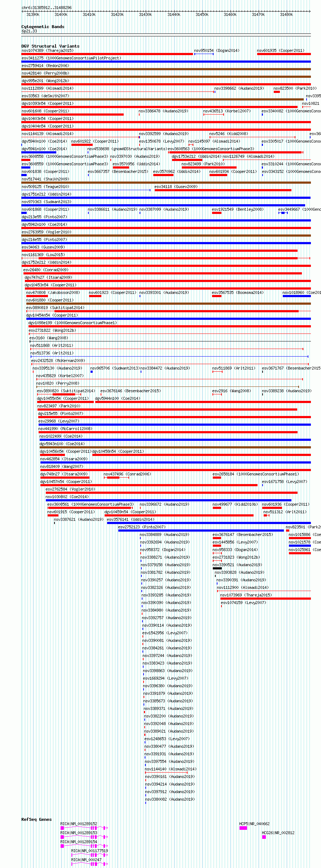
Task: Select nsv1112899 (Alsmadi2014) variant label
Action: tap(48, 88)
